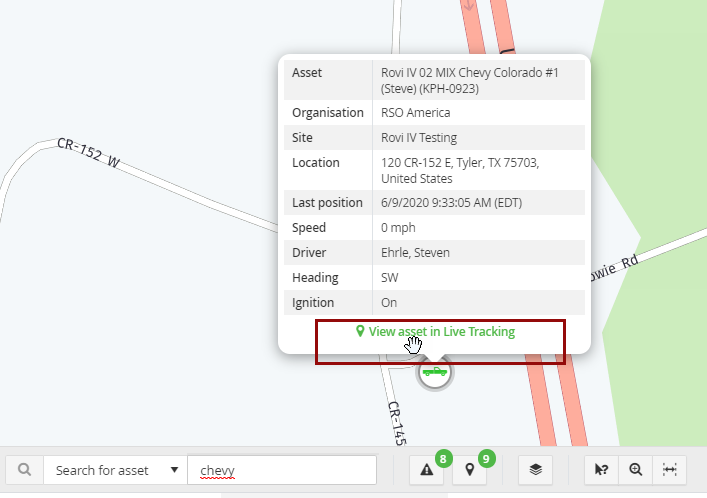
Task: Click the Rovi IV Testing site value
Action: tap(419, 138)
